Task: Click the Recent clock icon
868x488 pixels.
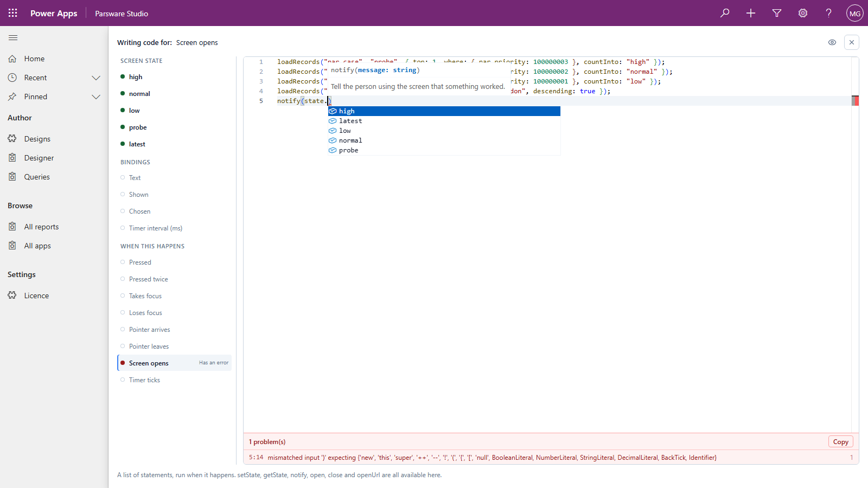Action: click(x=12, y=78)
